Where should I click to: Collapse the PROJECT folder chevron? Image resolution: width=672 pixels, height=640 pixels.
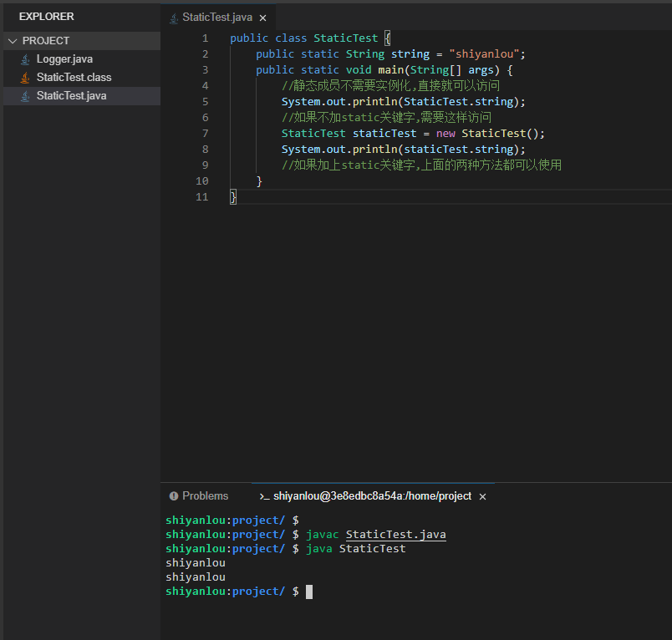(13, 41)
